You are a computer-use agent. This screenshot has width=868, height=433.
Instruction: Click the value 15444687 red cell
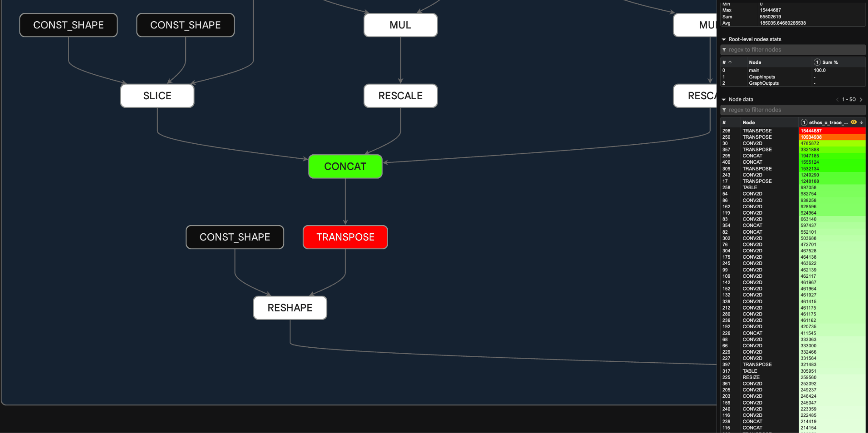pos(832,131)
